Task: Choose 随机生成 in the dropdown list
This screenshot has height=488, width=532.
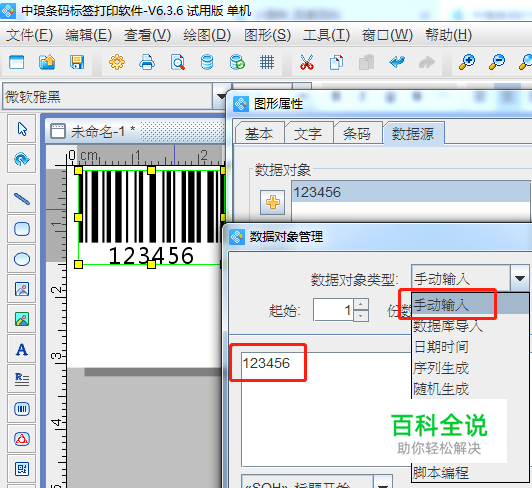Action: pos(470,389)
